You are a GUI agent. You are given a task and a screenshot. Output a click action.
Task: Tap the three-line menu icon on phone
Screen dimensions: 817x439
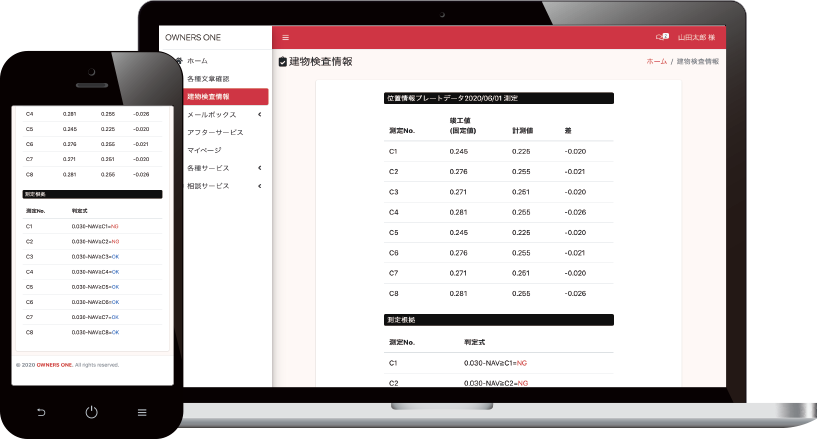142,412
